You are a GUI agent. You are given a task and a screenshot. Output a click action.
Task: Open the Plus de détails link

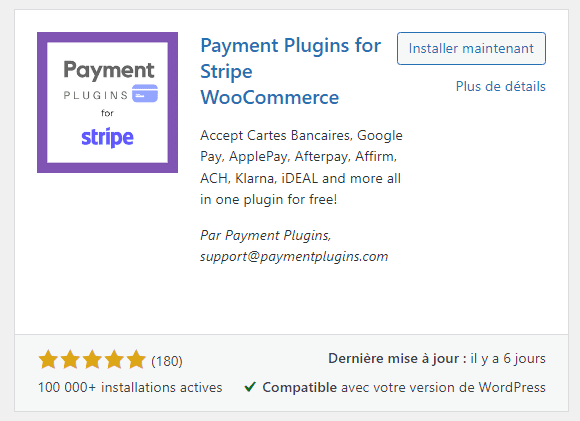point(500,86)
